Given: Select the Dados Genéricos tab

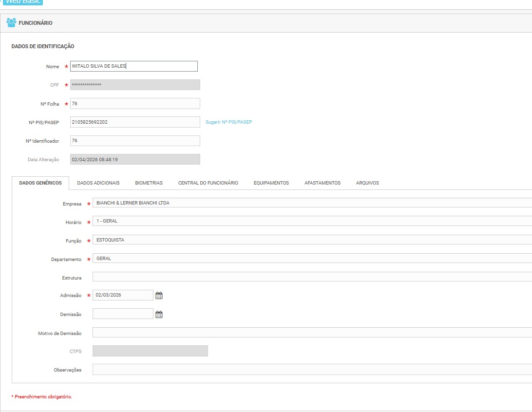Looking at the screenshot, I should [x=40, y=183].
